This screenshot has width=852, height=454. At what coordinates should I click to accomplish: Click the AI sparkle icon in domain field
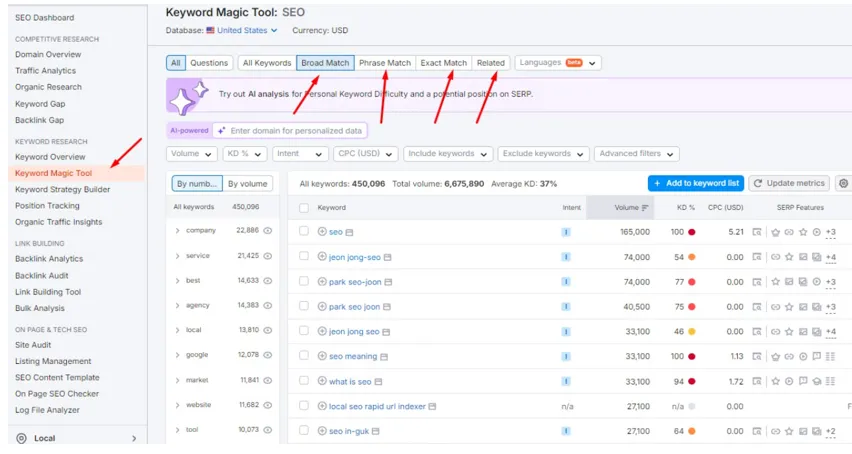click(221, 131)
